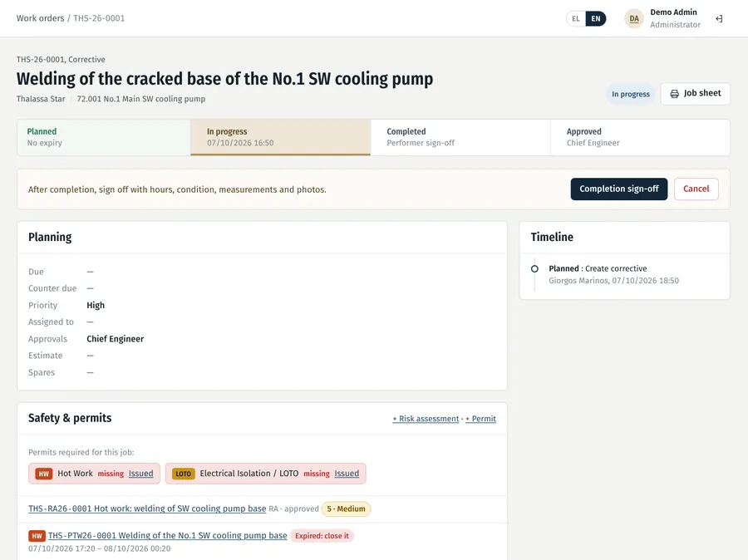Click the Safety & permits heading
Image resolution: width=748 pixels, height=560 pixels.
pyautogui.click(x=70, y=418)
